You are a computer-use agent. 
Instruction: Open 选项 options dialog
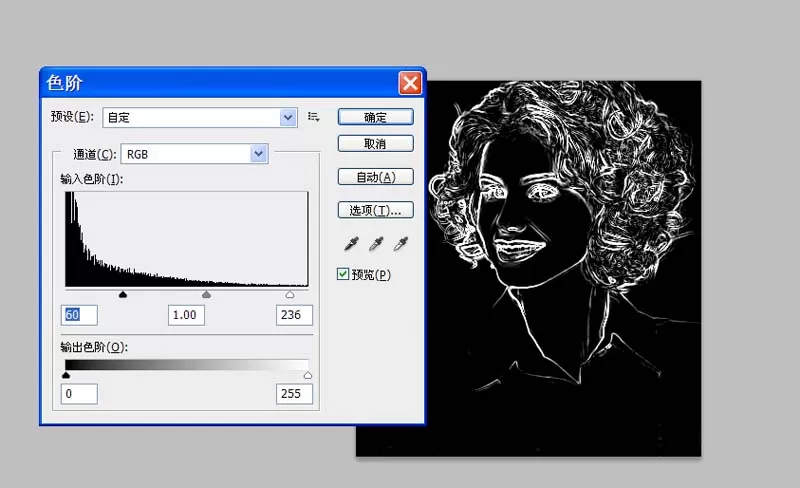pos(376,210)
